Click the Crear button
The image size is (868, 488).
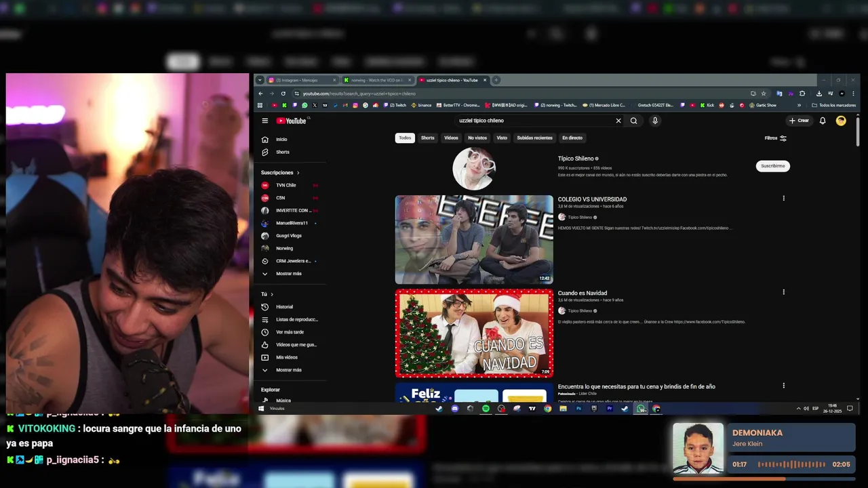click(x=799, y=121)
